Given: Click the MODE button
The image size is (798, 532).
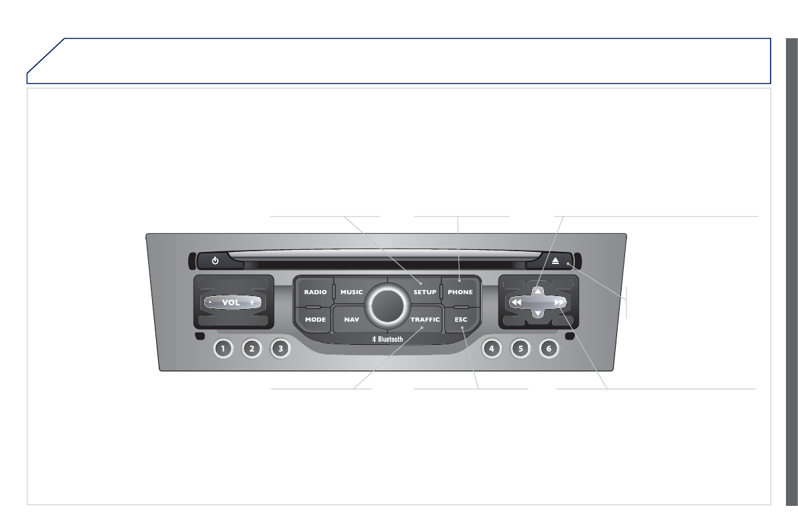Looking at the screenshot, I should point(316,320).
